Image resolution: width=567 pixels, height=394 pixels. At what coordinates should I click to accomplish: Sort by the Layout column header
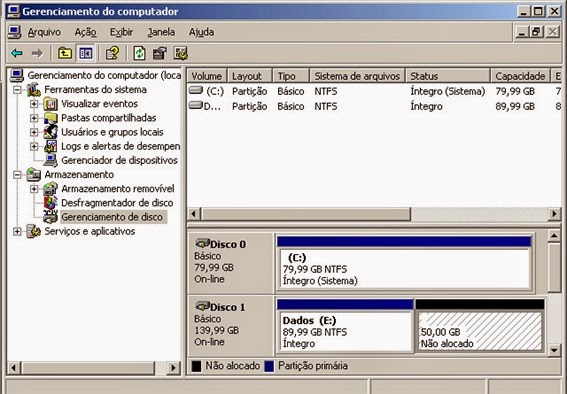click(250, 76)
